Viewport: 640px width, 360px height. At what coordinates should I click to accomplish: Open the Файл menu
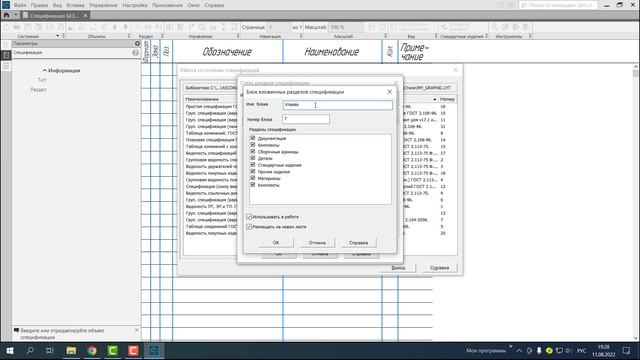pyautogui.click(x=20, y=5)
